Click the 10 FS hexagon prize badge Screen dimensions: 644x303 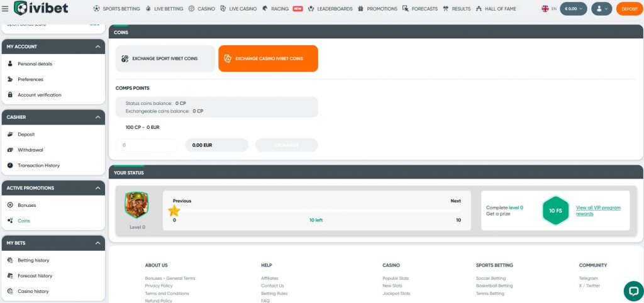coord(555,211)
